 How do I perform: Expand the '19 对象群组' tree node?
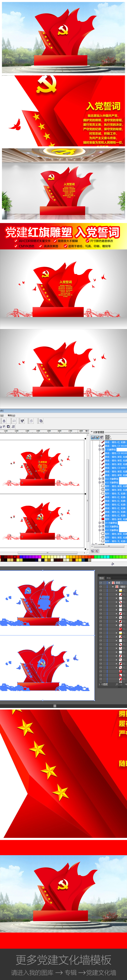pos(100,523)
